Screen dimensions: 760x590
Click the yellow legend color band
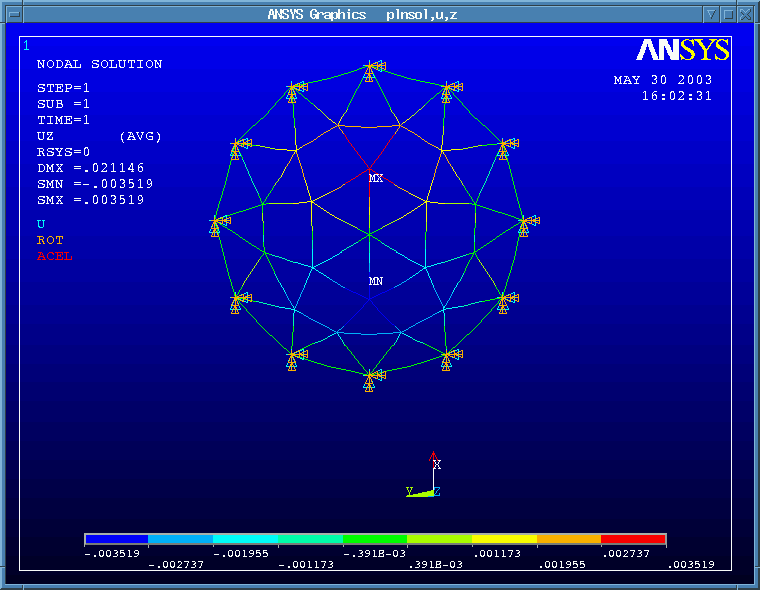(505, 539)
